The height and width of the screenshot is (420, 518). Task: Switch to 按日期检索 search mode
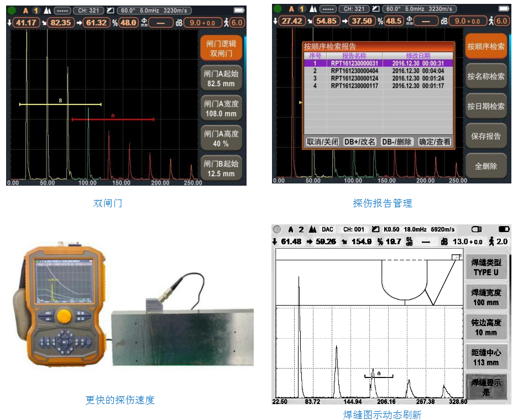click(485, 106)
